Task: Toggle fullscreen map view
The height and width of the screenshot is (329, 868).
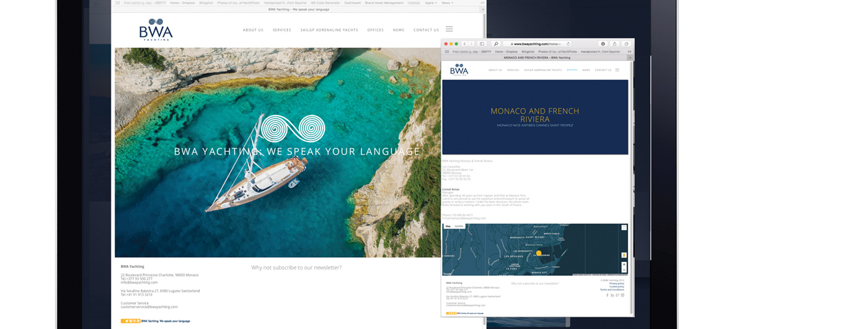Action: pyautogui.click(x=624, y=228)
